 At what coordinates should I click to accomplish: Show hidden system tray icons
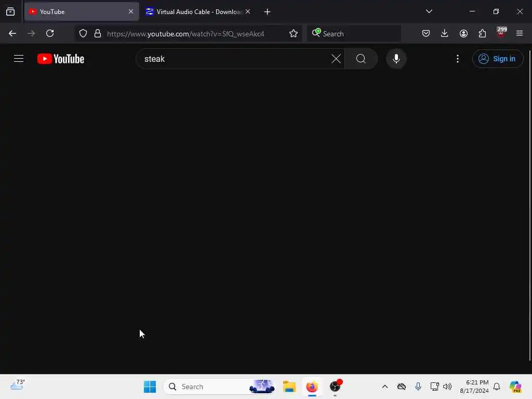click(385, 387)
